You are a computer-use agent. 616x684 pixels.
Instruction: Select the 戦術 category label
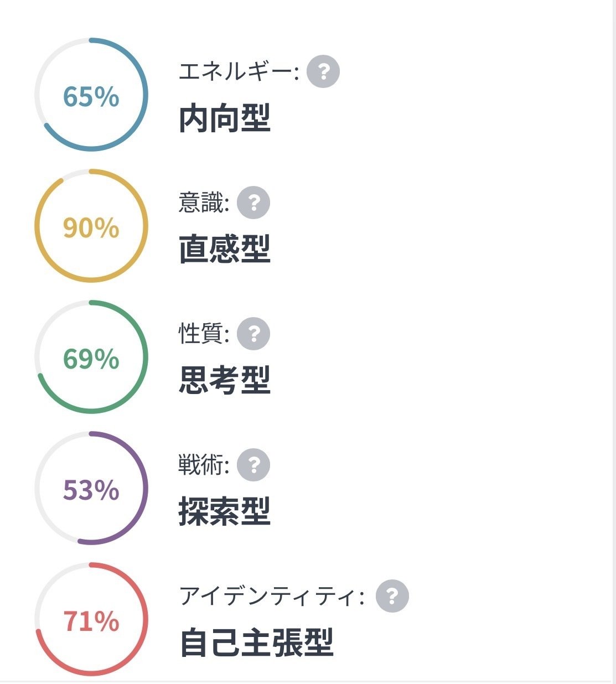tap(203, 465)
